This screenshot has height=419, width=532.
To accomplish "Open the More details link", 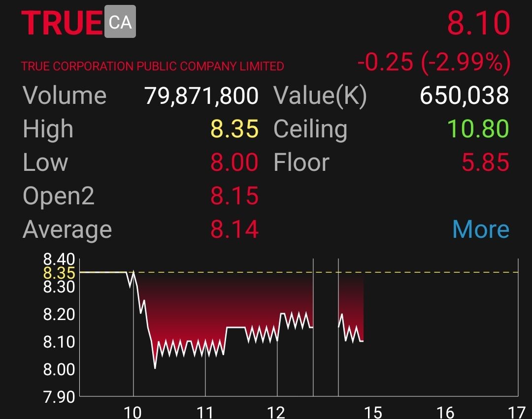I will coord(481,229).
